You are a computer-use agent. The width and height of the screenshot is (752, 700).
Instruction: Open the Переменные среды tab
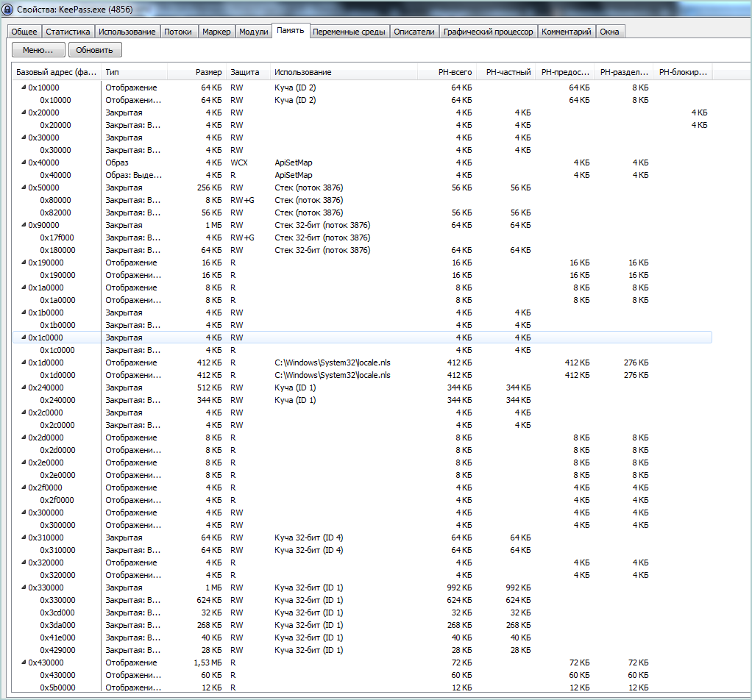click(349, 32)
